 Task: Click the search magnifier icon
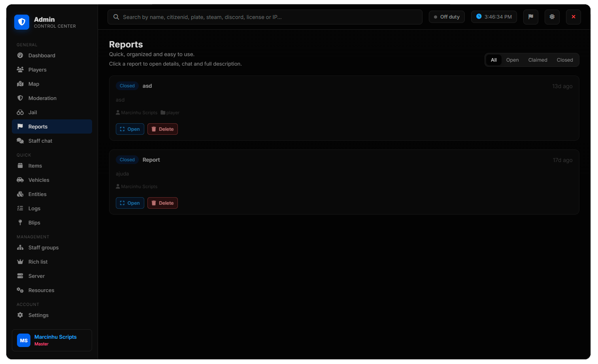point(116,17)
